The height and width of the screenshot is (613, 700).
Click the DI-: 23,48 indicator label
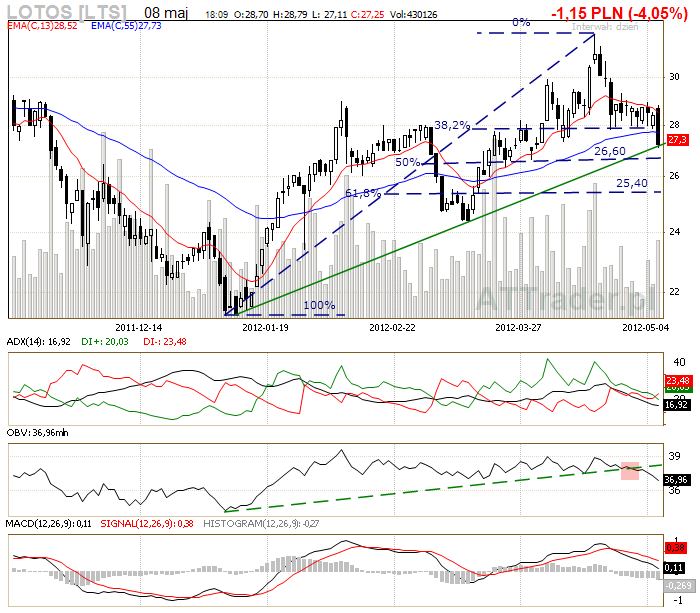tap(165, 342)
